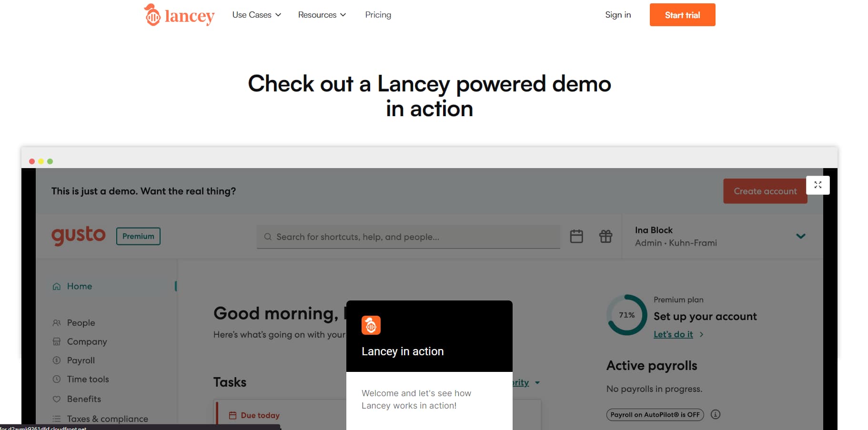Viewport: 868px width, 430px height.
Task: Expand the Resources dropdown
Action: [x=322, y=15]
